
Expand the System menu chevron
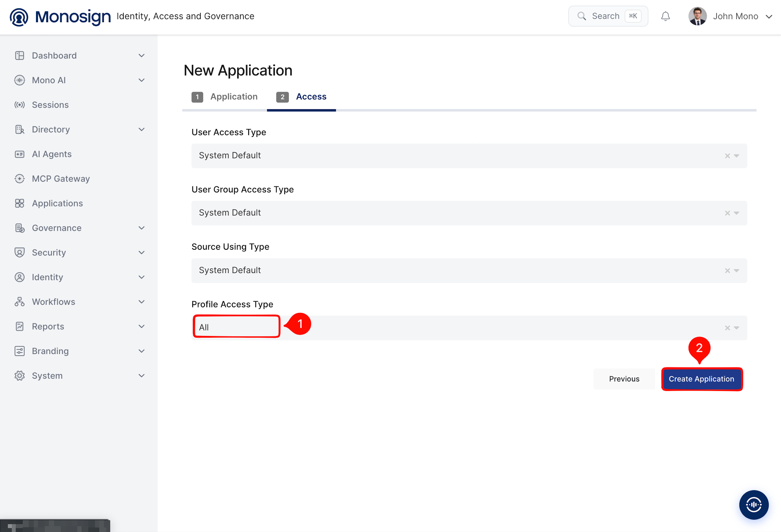click(141, 376)
